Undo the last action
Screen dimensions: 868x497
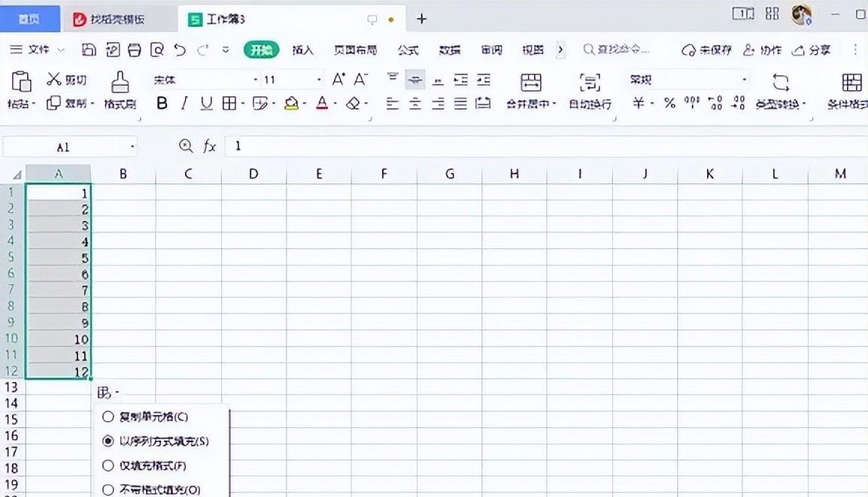pyautogui.click(x=180, y=50)
